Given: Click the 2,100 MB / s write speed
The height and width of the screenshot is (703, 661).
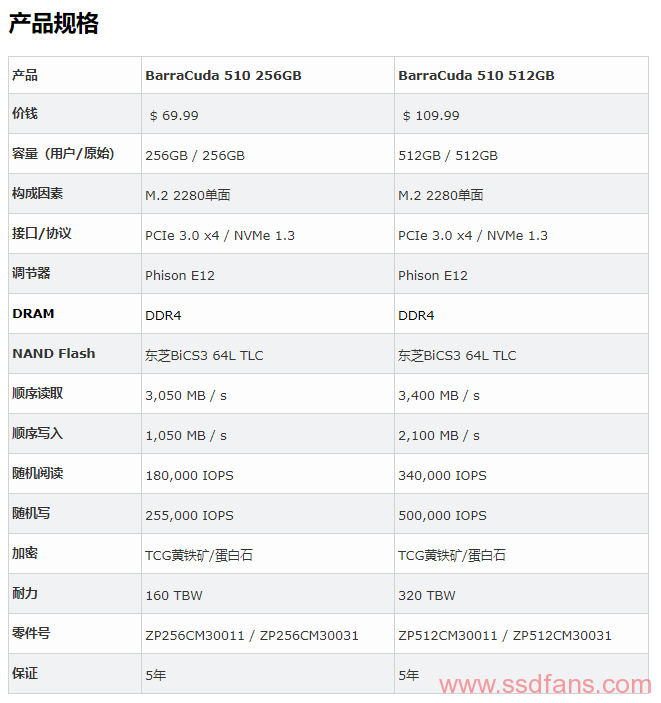Looking at the screenshot, I should 439,435.
